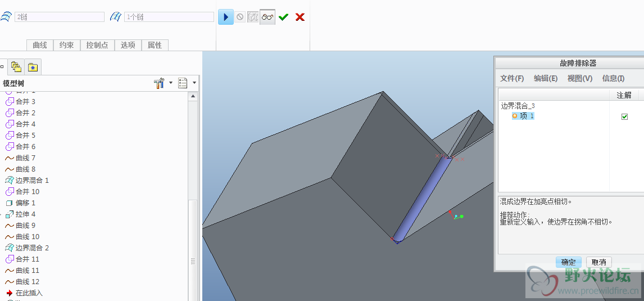The image size is (644, 301).
Task: Click the second-direction chain surface icon
Action: pos(115,17)
